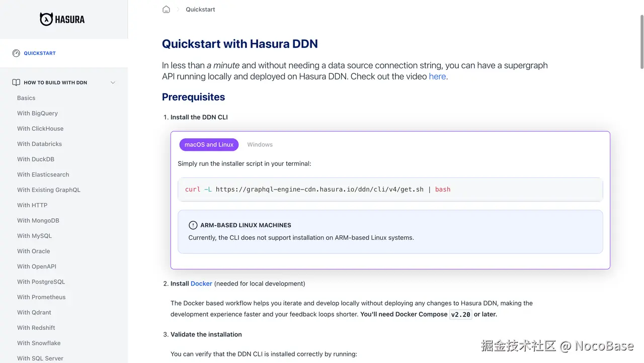Select With BigQuery in sidebar

[37, 113]
